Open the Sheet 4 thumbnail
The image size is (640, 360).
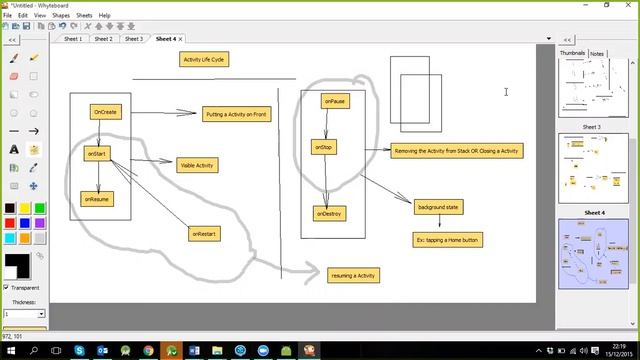(x=593, y=254)
